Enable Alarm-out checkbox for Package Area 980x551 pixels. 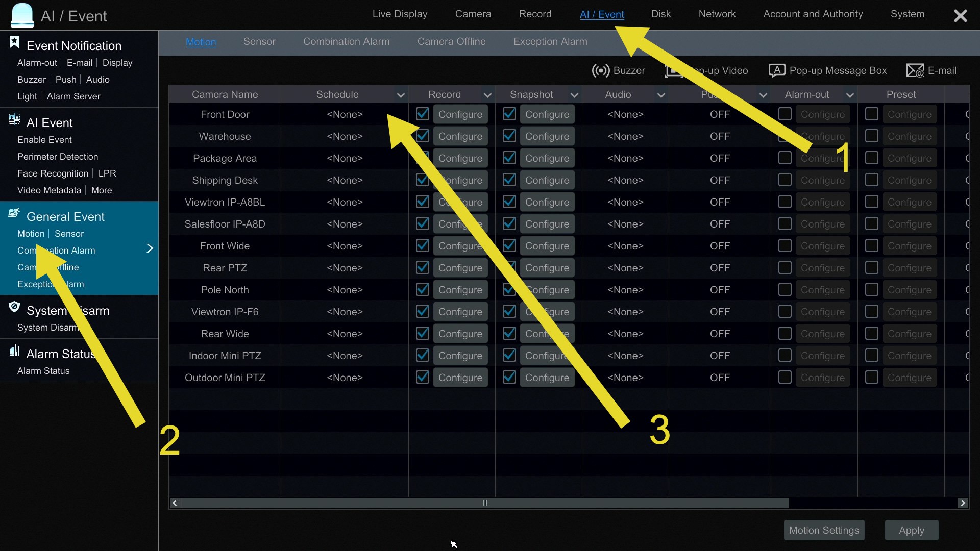[785, 158]
